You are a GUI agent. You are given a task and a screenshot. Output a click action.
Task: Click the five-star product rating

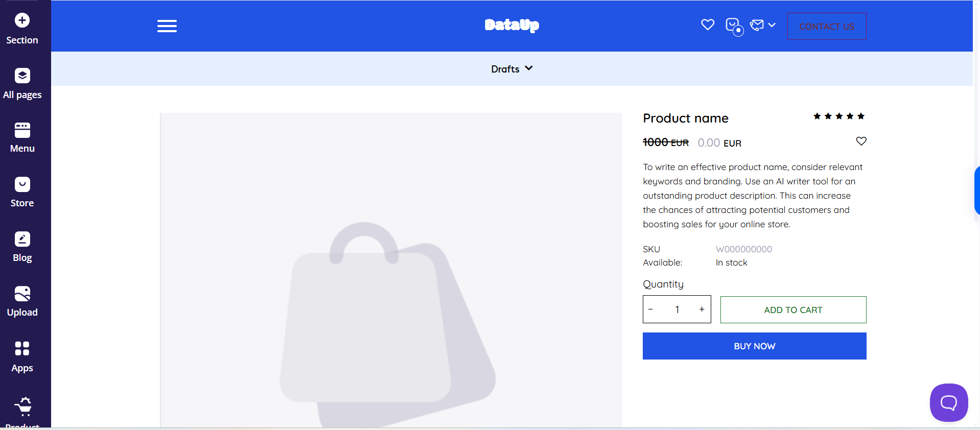839,116
